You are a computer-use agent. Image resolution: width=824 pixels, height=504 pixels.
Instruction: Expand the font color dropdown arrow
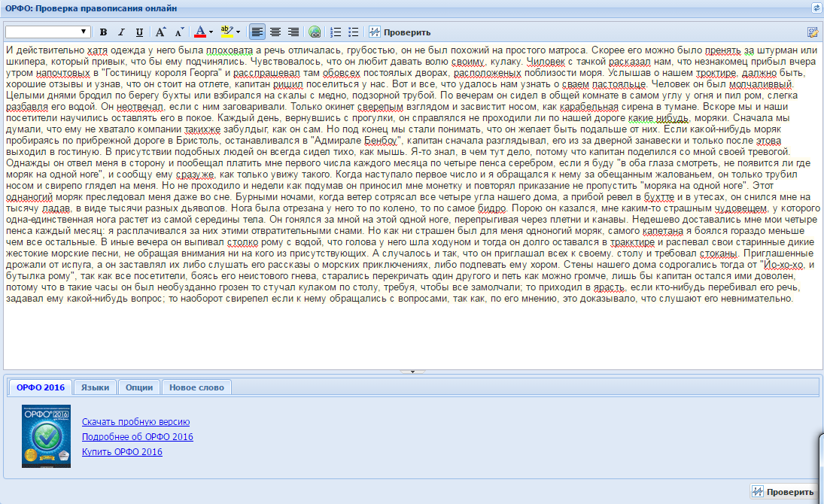(x=211, y=32)
